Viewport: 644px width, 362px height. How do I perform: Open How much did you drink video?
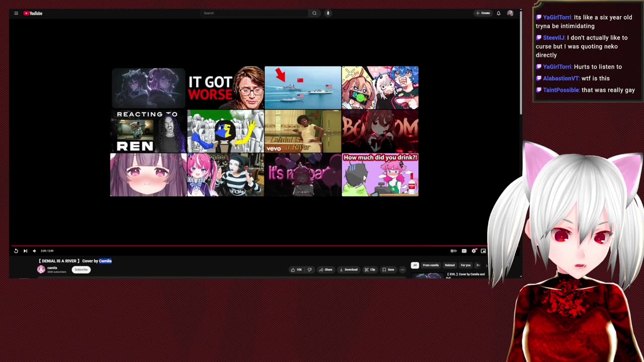click(380, 175)
